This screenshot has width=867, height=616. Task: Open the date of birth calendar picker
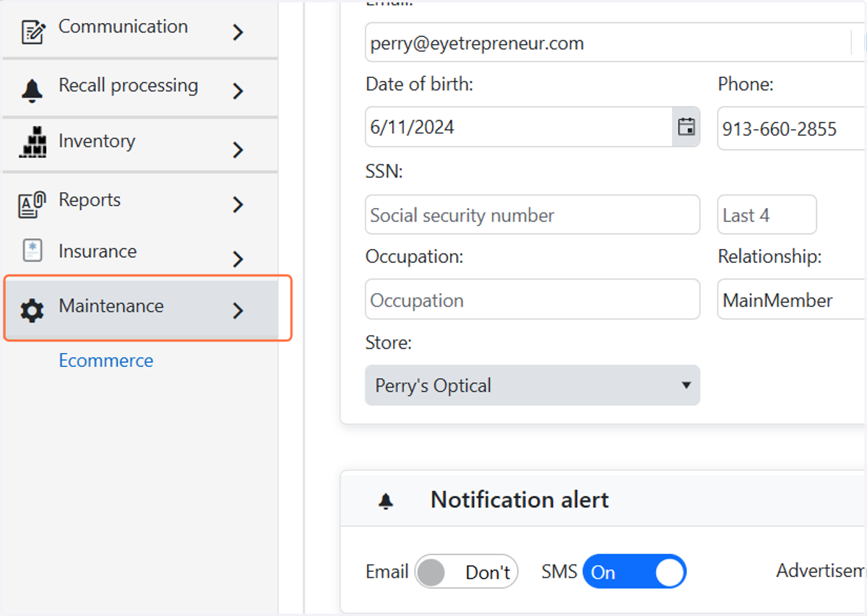686,127
